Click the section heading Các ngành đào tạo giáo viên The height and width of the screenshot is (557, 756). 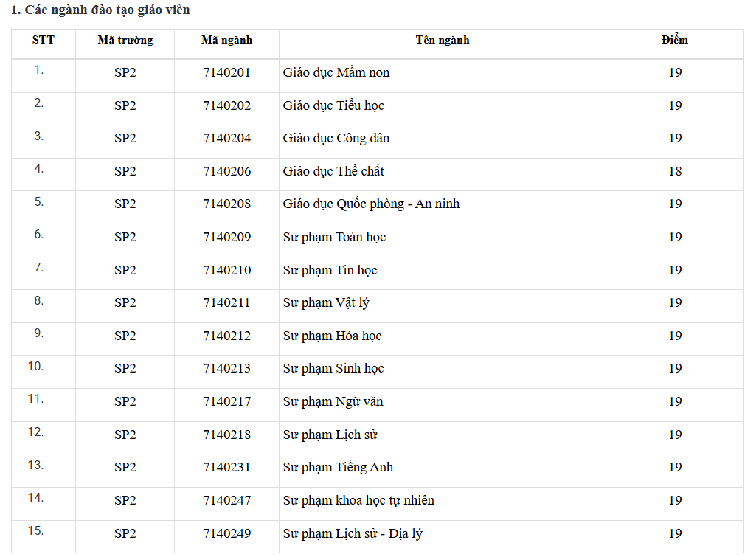100,10
